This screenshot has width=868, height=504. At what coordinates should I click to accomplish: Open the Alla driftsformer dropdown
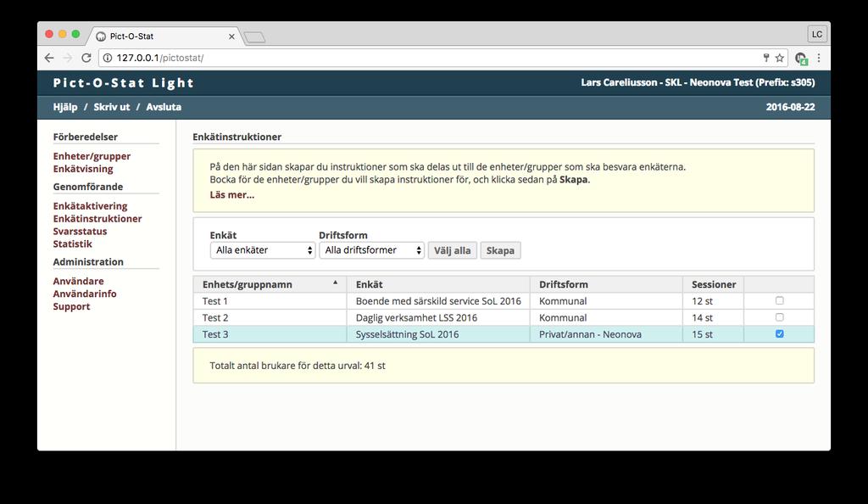371,250
